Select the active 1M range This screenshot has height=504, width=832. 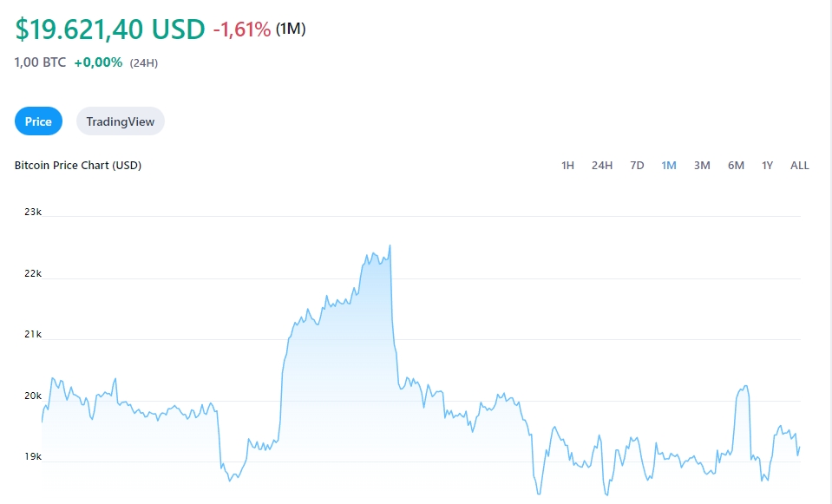coord(669,166)
